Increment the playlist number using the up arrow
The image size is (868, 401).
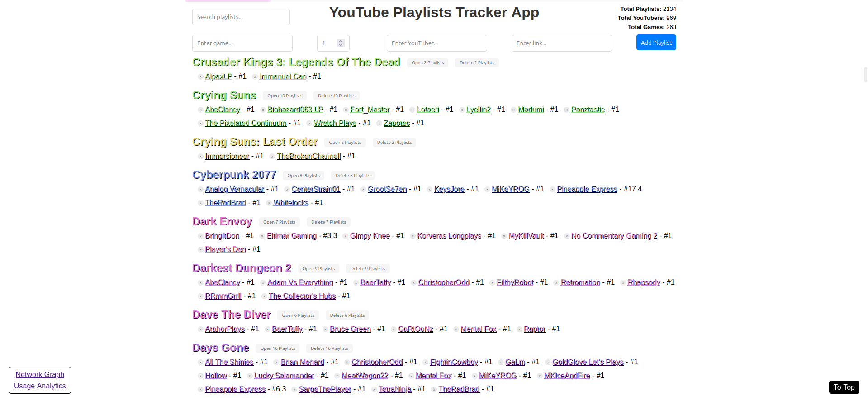coord(340,40)
